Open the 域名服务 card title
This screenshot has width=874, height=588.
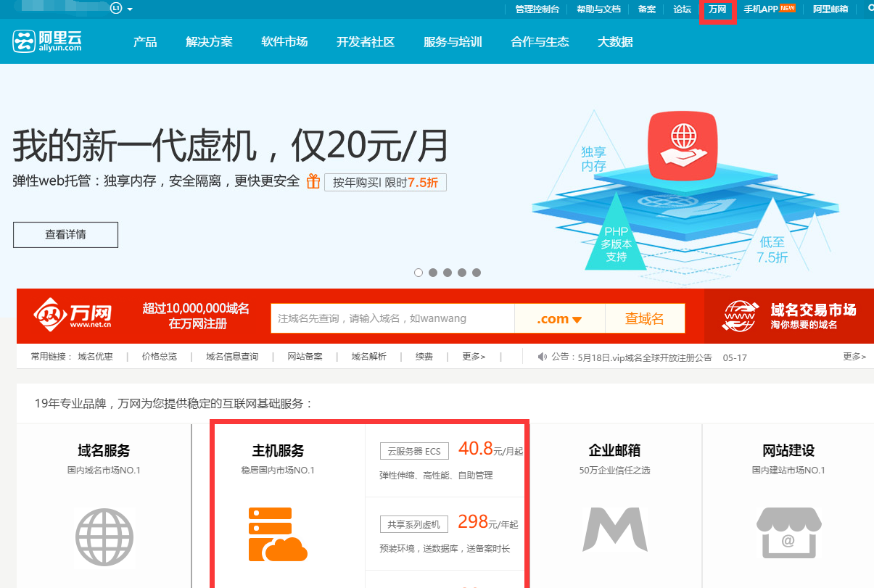(104, 450)
